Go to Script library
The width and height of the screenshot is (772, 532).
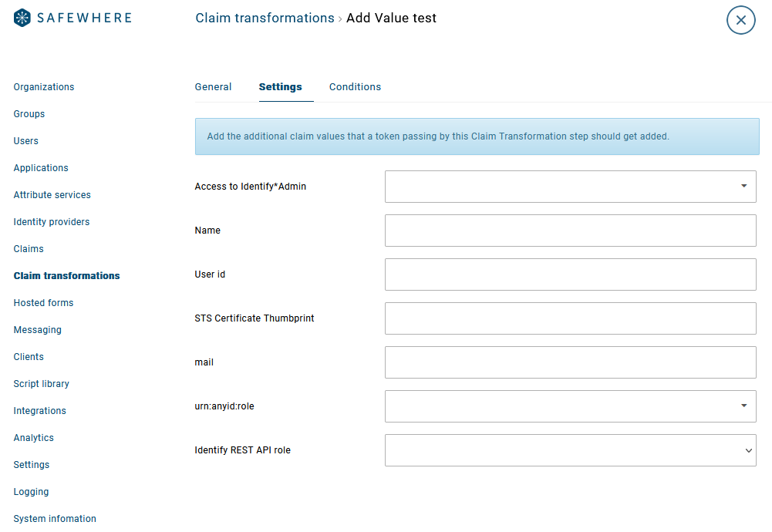pos(42,384)
